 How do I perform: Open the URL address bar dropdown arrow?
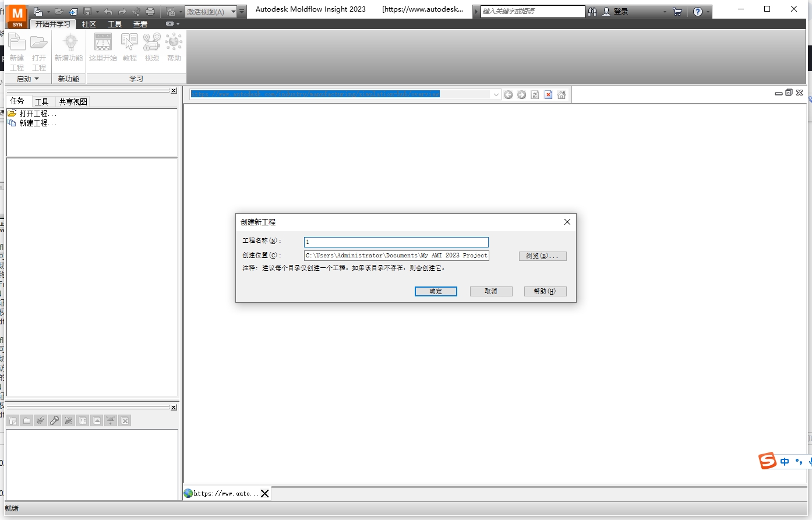(496, 95)
